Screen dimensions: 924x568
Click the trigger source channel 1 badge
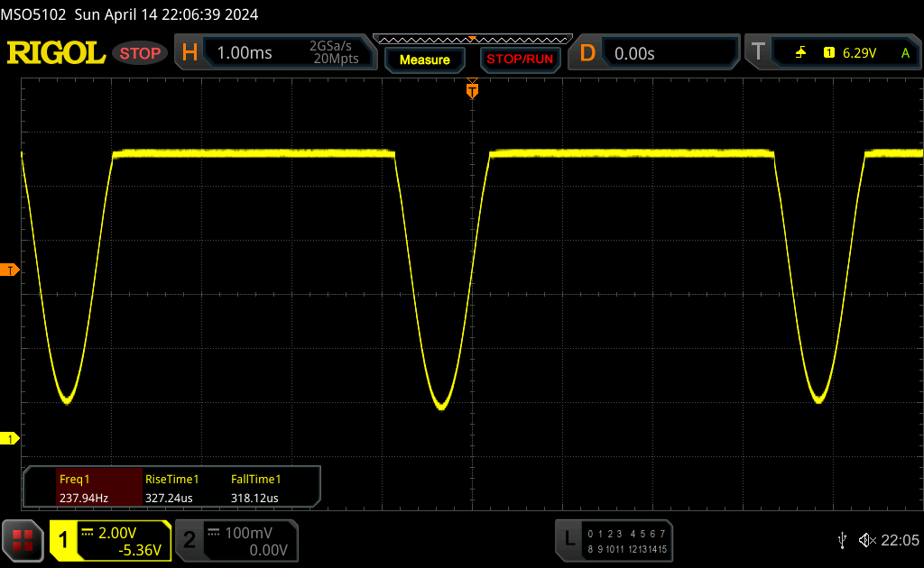tap(829, 53)
